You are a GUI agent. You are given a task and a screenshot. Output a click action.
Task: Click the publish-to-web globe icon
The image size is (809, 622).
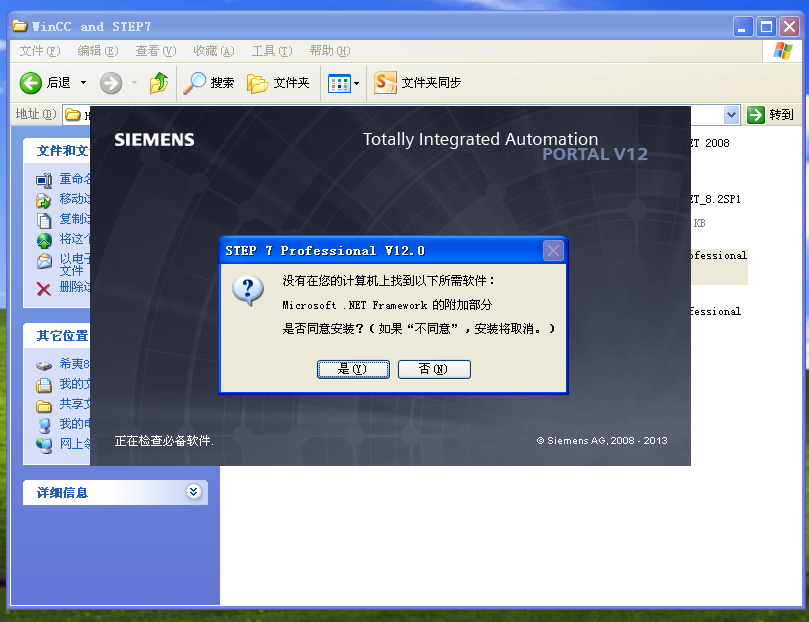[44, 240]
